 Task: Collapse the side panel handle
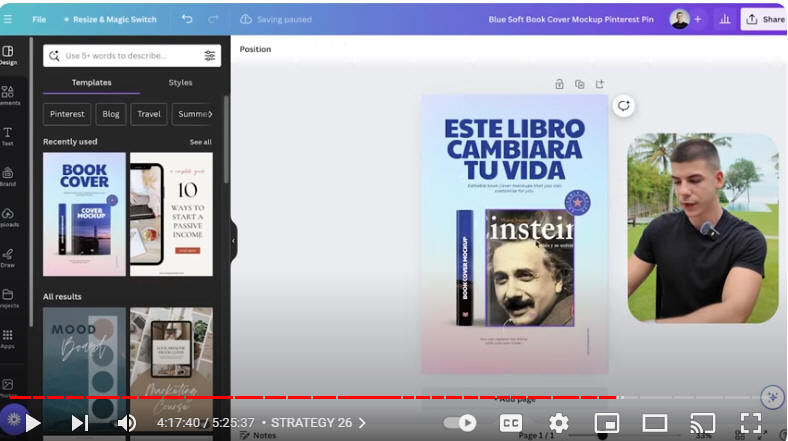click(233, 241)
